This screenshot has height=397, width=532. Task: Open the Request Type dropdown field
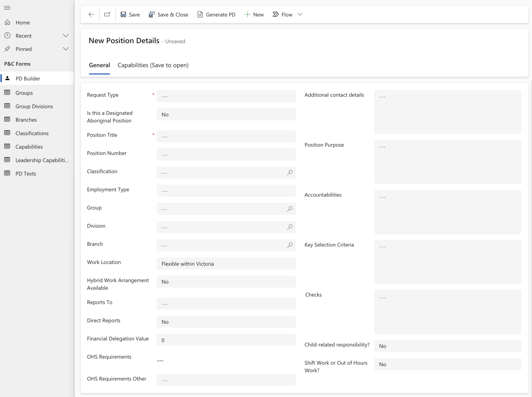point(226,96)
